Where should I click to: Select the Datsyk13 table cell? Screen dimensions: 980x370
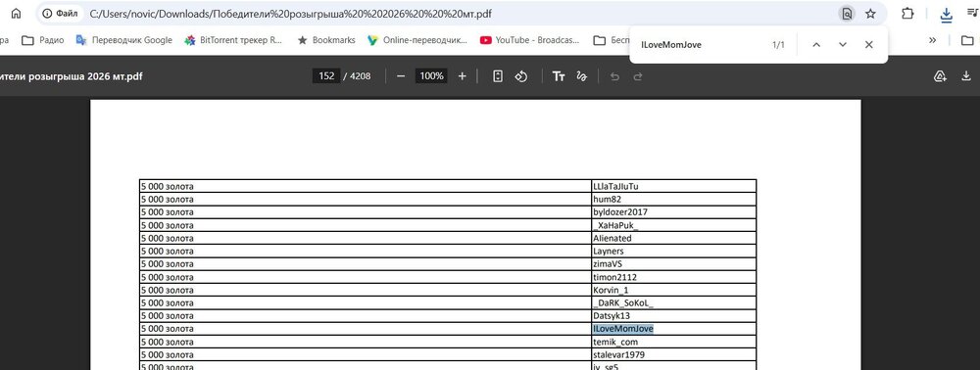pyautogui.click(x=674, y=316)
